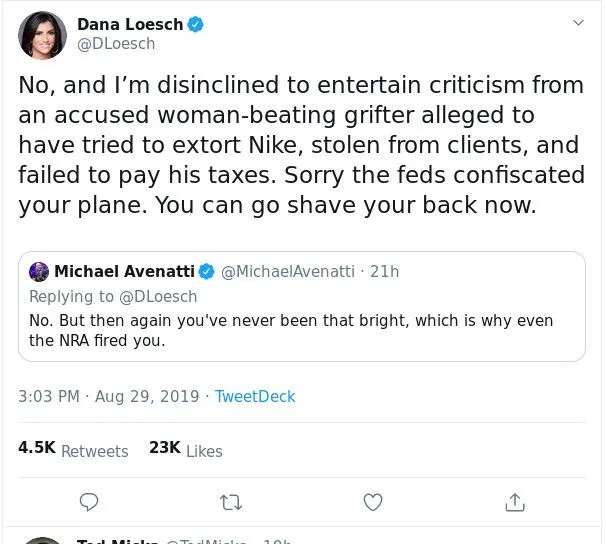Screen dimensions: 606x544
Task: Click the 3:03 PM Aug 29, 2019 timestamp
Action: coord(108,396)
